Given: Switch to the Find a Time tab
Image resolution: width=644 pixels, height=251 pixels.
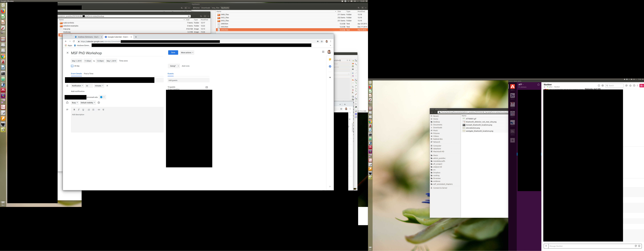Looking at the screenshot, I should point(88,74).
